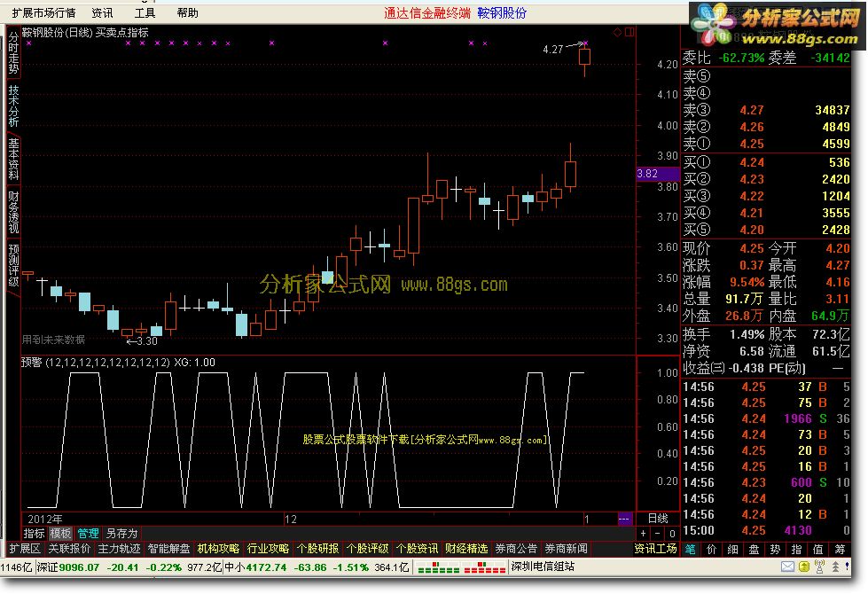The height and width of the screenshot is (594, 868).
Task: Click the 买① price 4.24 row
Action: click(x=766, y=163)
